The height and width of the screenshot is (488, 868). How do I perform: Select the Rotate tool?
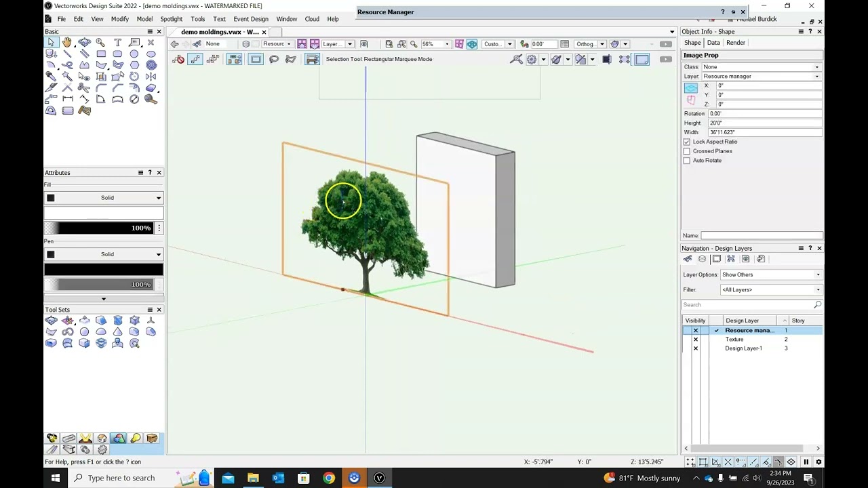coord(134,77)
